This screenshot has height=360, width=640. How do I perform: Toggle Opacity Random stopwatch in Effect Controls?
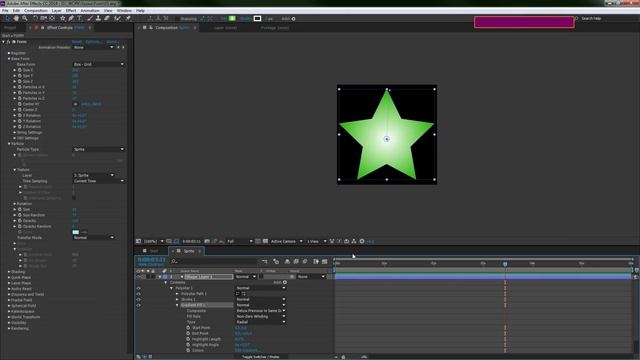[x=20, y=227]
